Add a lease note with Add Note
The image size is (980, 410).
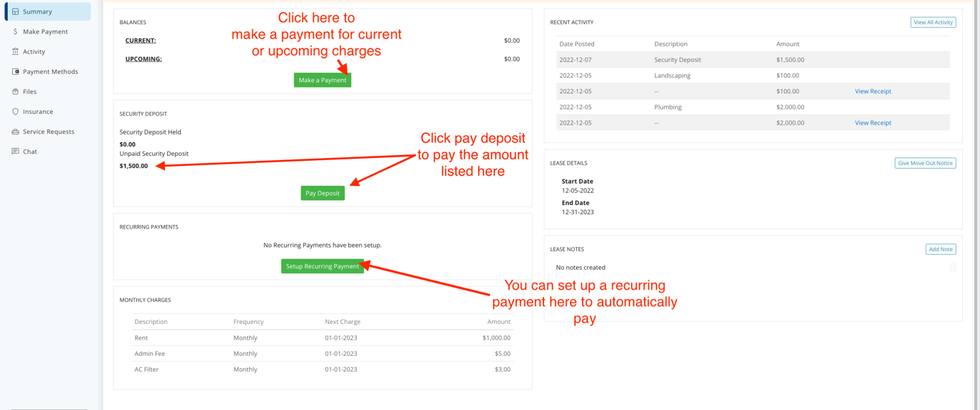[940, 249]
